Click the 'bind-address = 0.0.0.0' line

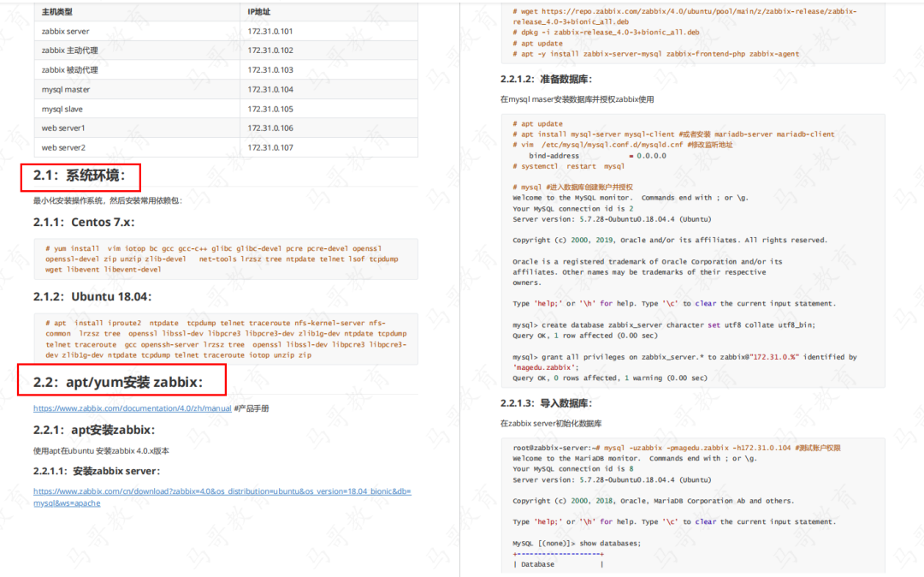coord(597,156)
